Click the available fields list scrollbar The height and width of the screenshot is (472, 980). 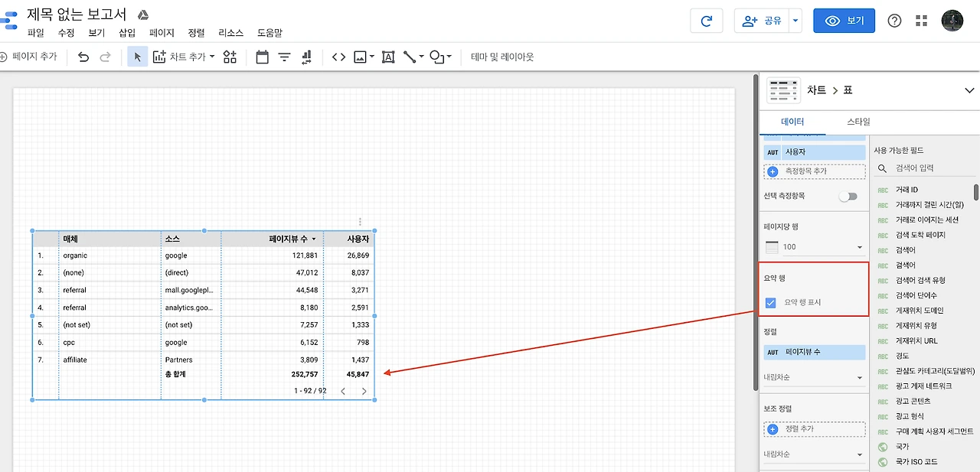(x=975, y=191)
